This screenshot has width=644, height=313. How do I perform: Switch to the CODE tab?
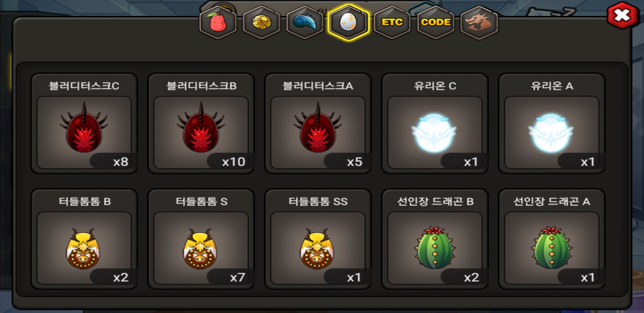tap(435, 23)
